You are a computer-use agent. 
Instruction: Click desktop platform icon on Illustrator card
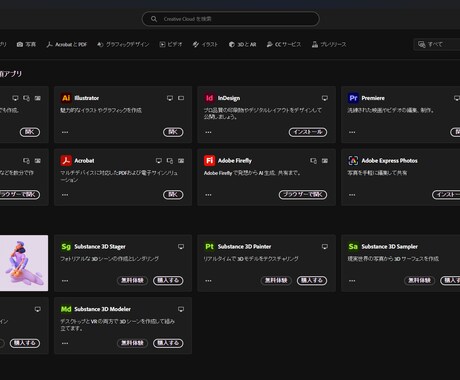coord(170,98)
